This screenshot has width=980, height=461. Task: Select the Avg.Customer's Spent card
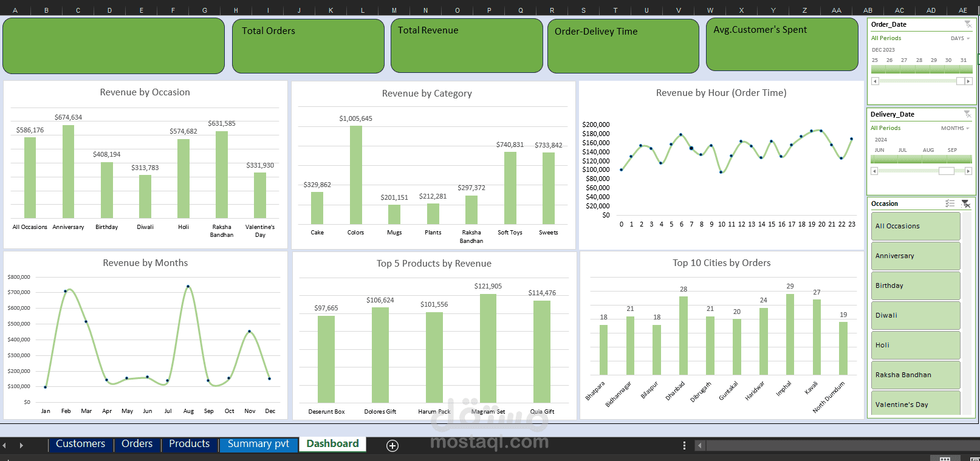pos(782,44)
